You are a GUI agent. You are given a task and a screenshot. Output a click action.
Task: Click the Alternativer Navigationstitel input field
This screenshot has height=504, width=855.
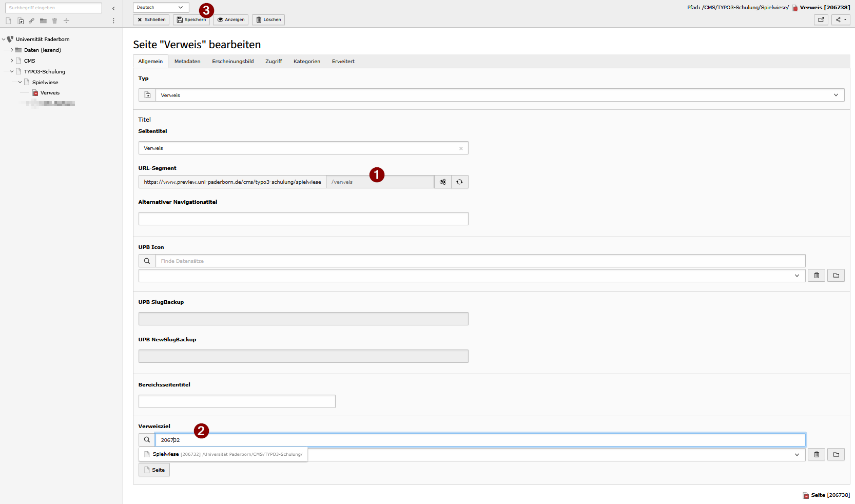coord(303,219)
